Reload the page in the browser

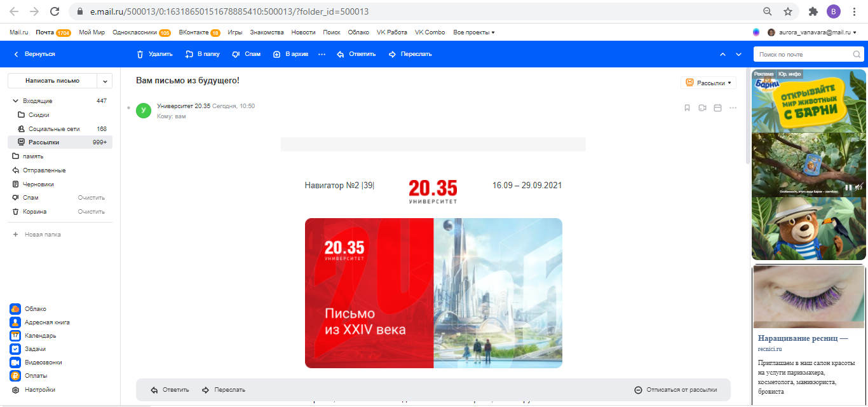click(55, 11)
